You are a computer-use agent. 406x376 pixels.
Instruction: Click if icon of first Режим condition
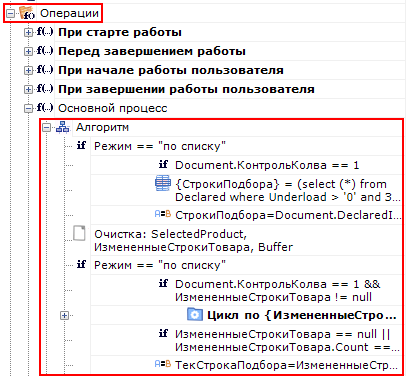tap(81, 146)
